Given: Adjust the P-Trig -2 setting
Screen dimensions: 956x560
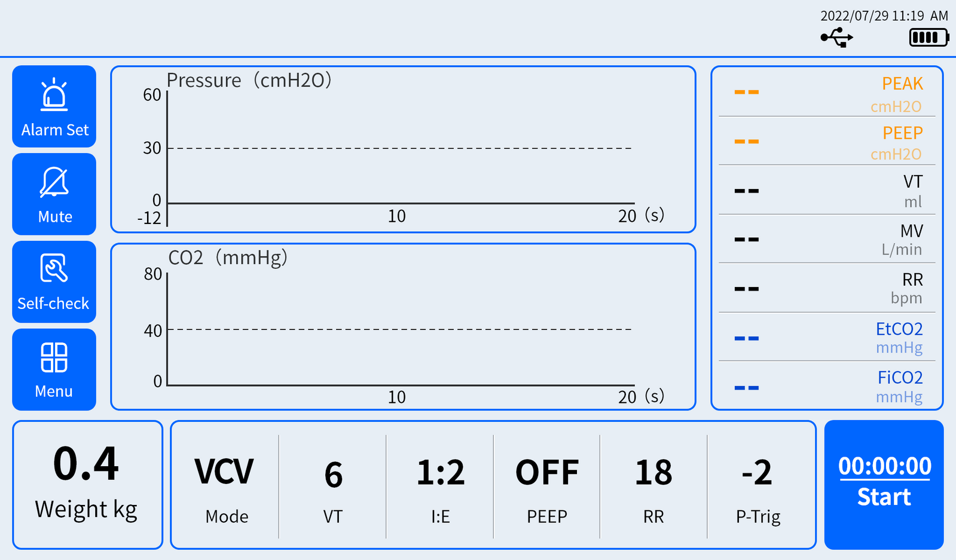Looking at the screenshot, I should pos(758,487).
